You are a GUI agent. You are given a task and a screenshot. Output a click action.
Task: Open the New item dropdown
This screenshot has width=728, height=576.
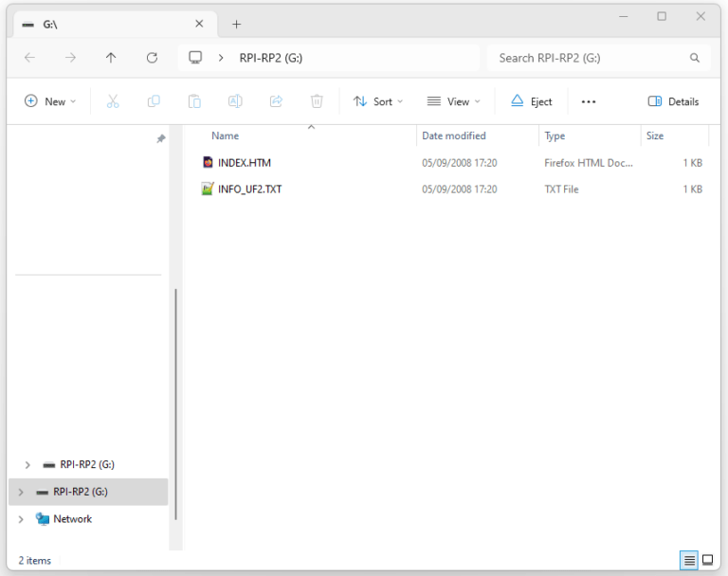click(50, 101)
